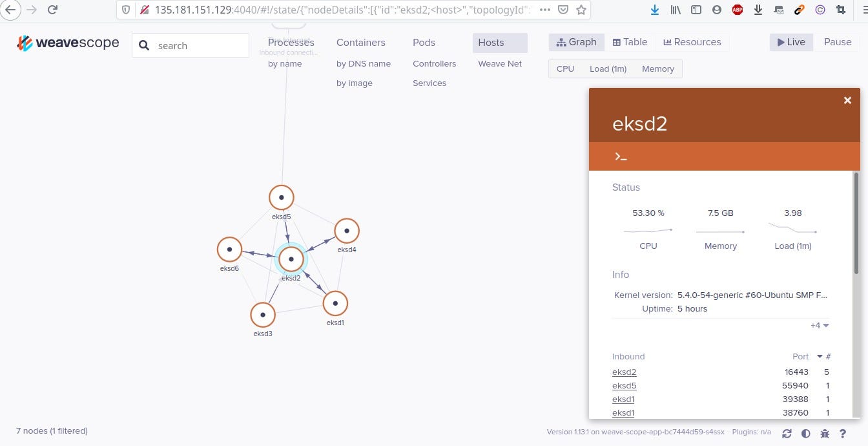The width and height of the screenshot is (868, 446).
Task: Open Controllers sub-view under Pods
Action: pyautogui.click(x=435, y=64)
